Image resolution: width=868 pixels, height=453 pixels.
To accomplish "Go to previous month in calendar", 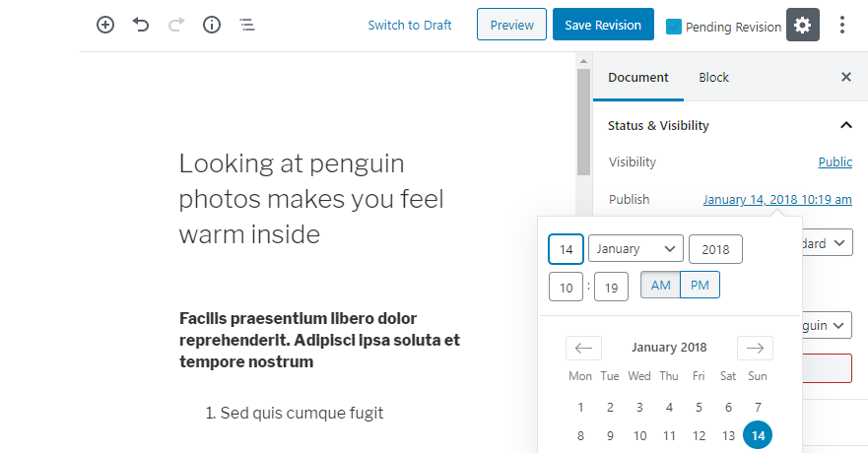I will point(583,348).
